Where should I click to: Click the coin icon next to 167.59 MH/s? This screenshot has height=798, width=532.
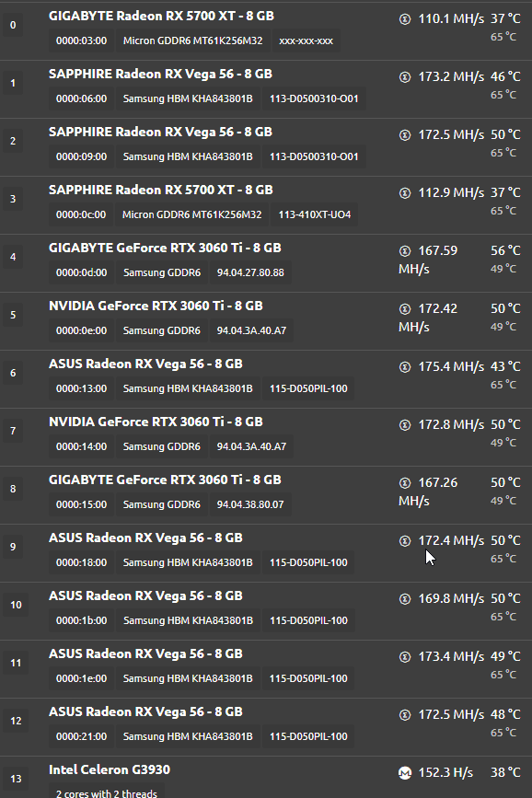[405, 251]
